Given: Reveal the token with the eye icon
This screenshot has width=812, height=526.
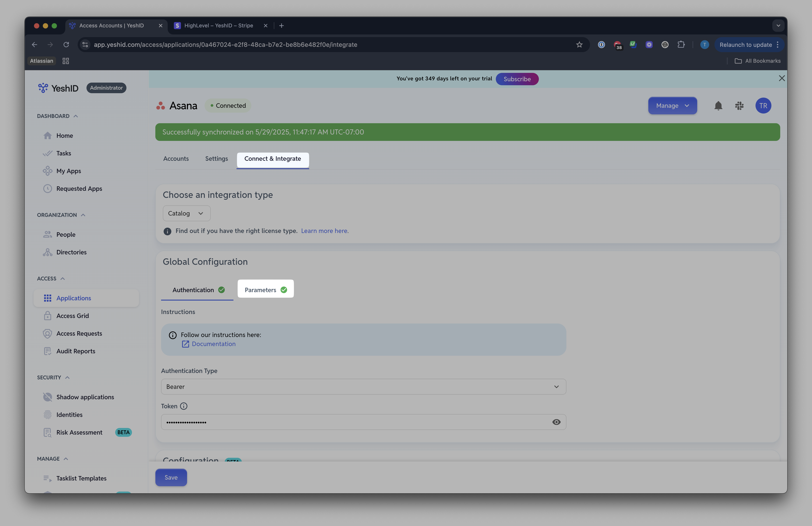Looking at the screenshot, I should pyautogui.click(x=556, y=422).
